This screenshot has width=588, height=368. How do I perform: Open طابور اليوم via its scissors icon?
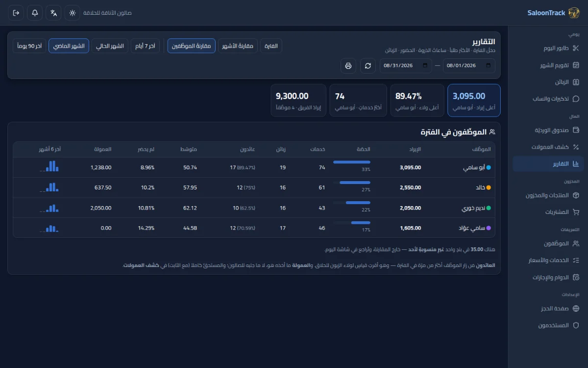pyautogui.click(x=576, y=48)
